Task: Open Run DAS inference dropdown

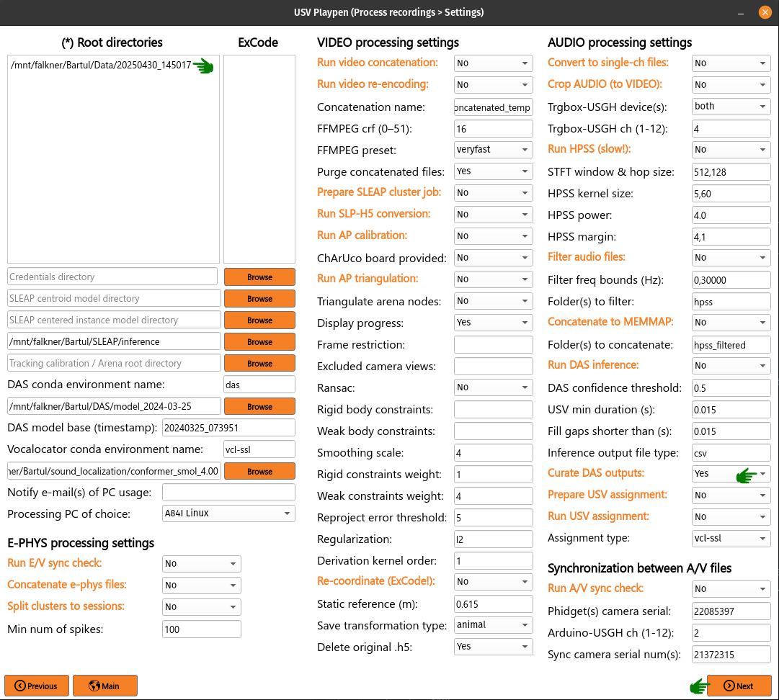Action: [x=731, y=365]
